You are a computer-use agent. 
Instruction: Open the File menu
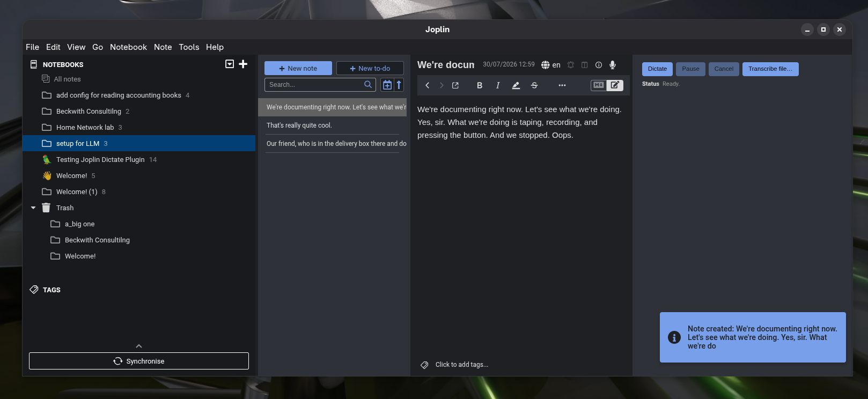33,47
